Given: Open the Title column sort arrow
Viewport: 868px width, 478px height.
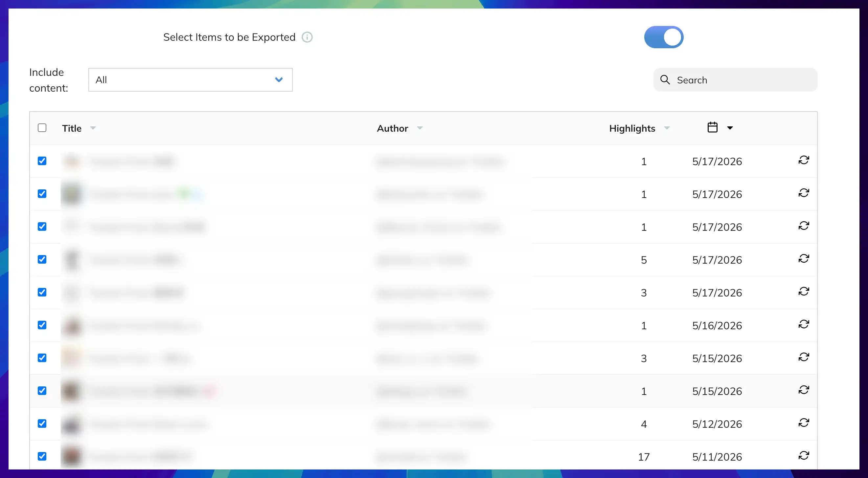Looking at the screenshot, I should 93,128.
